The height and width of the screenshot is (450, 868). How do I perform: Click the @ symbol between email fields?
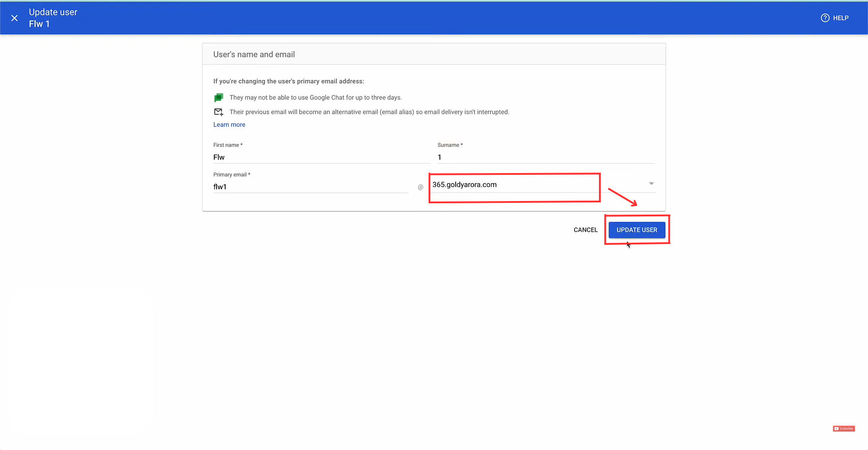pos(420,187)
